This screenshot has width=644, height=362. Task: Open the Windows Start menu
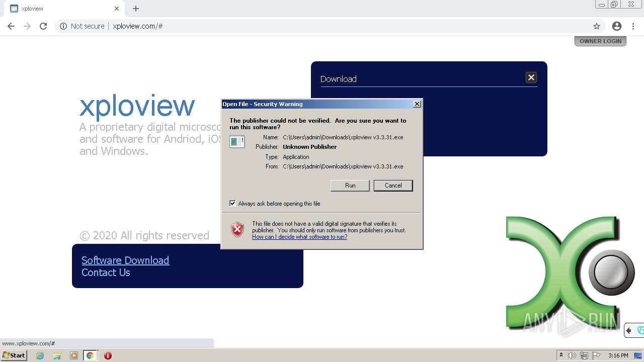14,355
